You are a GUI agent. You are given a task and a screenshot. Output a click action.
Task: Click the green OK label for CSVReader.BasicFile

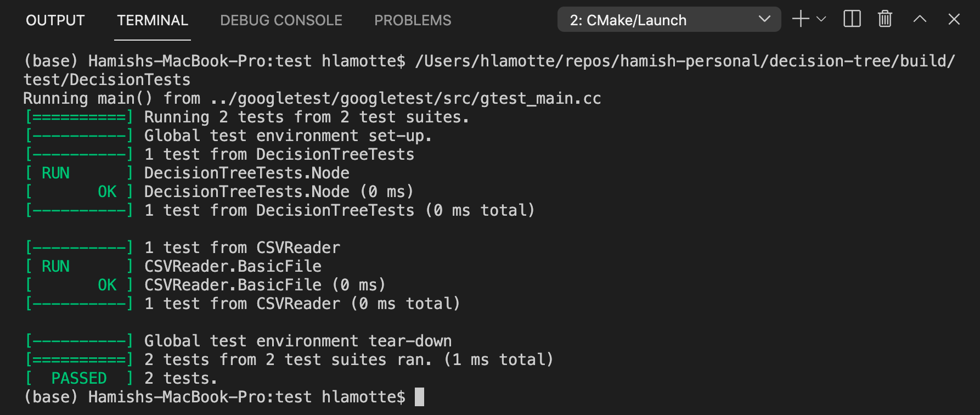point(107,285)
